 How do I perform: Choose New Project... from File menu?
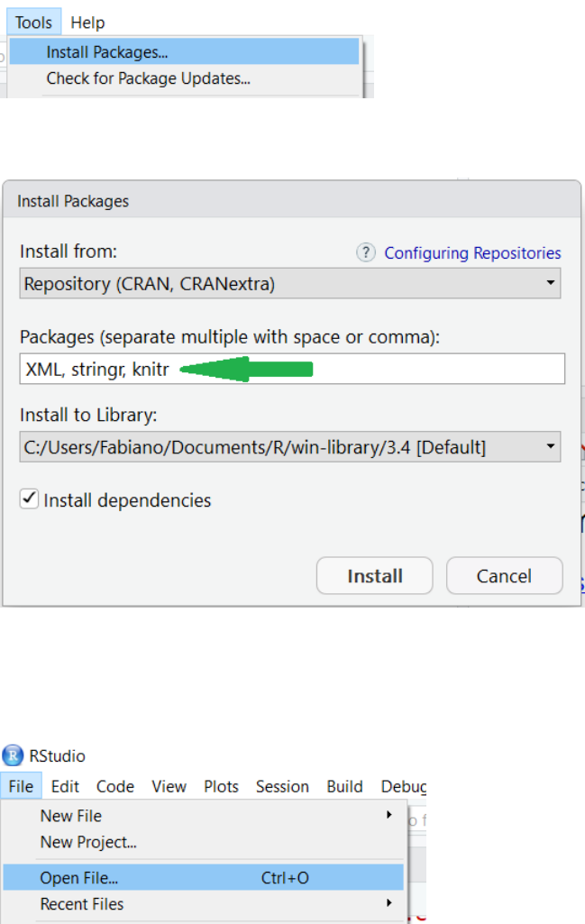pyautogui.click(x=88, y=843)
